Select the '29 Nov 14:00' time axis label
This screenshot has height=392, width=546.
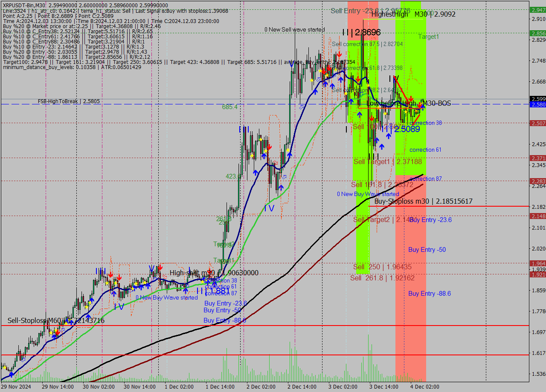58,387
